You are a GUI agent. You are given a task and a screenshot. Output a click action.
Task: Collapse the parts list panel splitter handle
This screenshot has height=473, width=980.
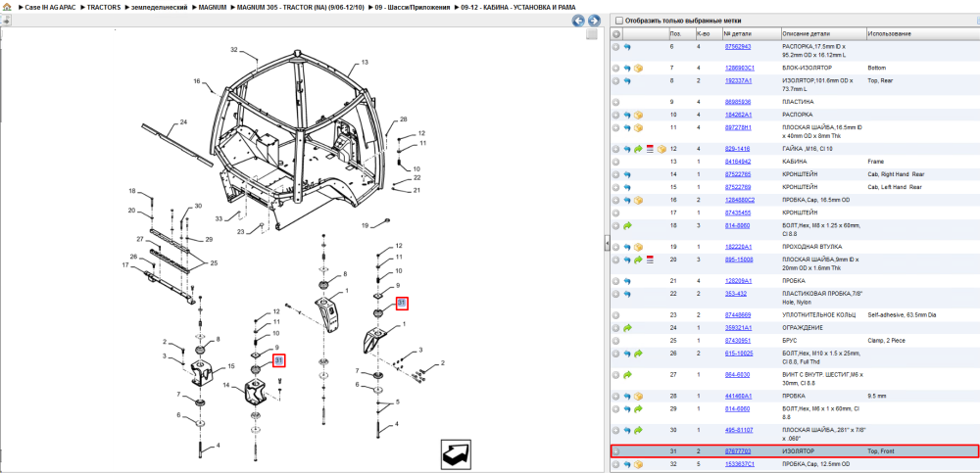click(607, 244)
